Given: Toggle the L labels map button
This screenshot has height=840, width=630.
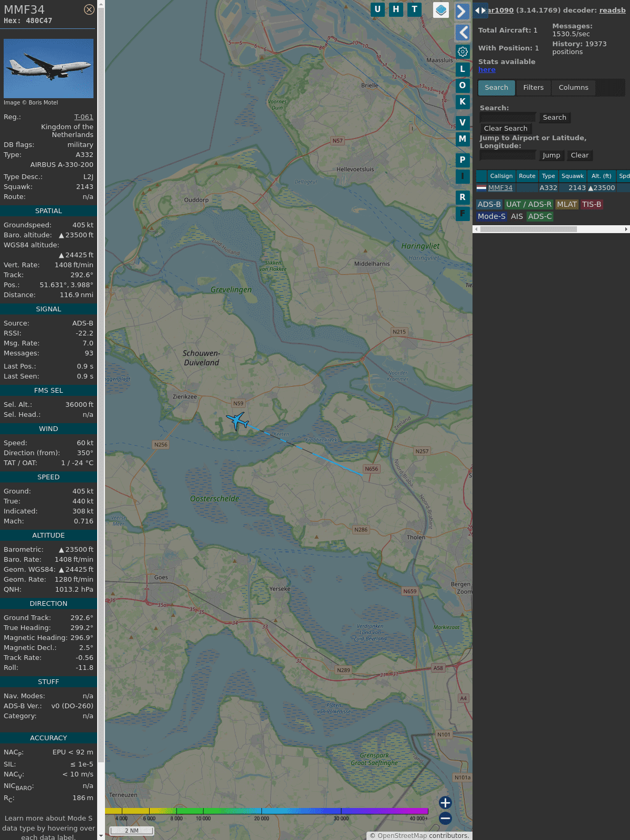Looking at the screenshot, I should pos(463,69).
